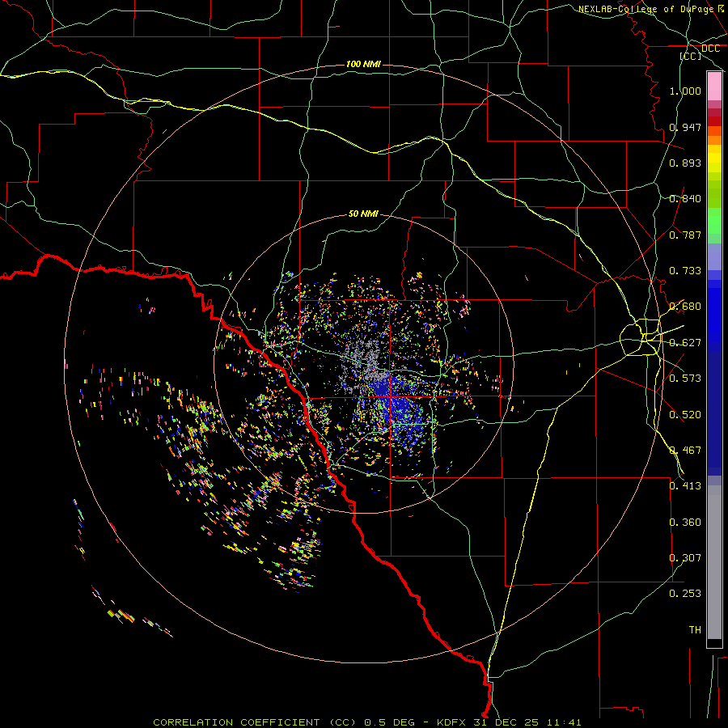
Task: Select the "0.413" scale value
Action: [685, 486]
